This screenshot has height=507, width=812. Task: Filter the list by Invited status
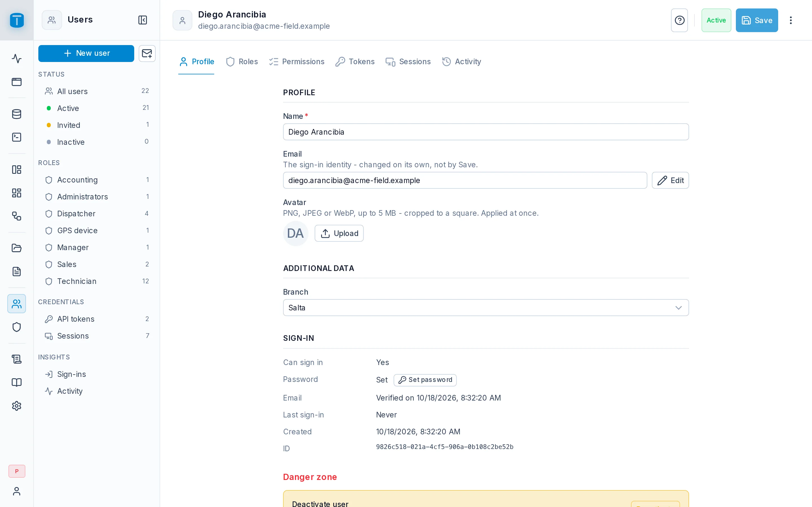[x=97, y=125]
